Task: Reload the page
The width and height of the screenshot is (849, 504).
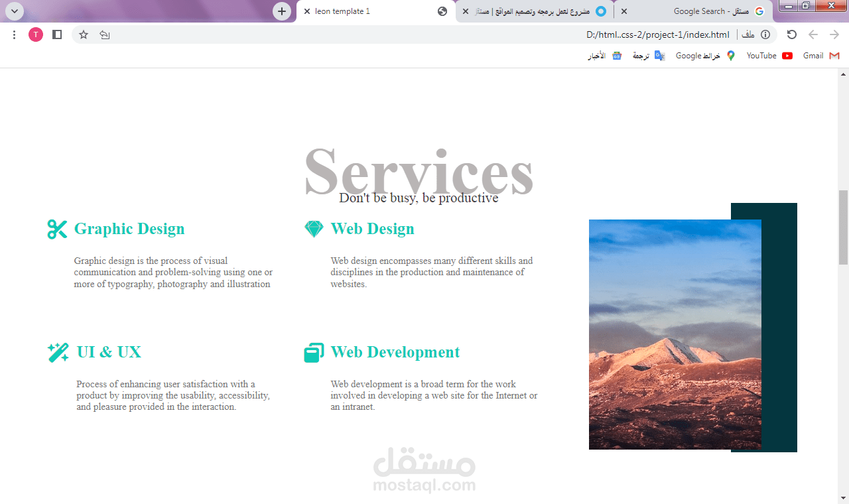Action: [791, 34]
